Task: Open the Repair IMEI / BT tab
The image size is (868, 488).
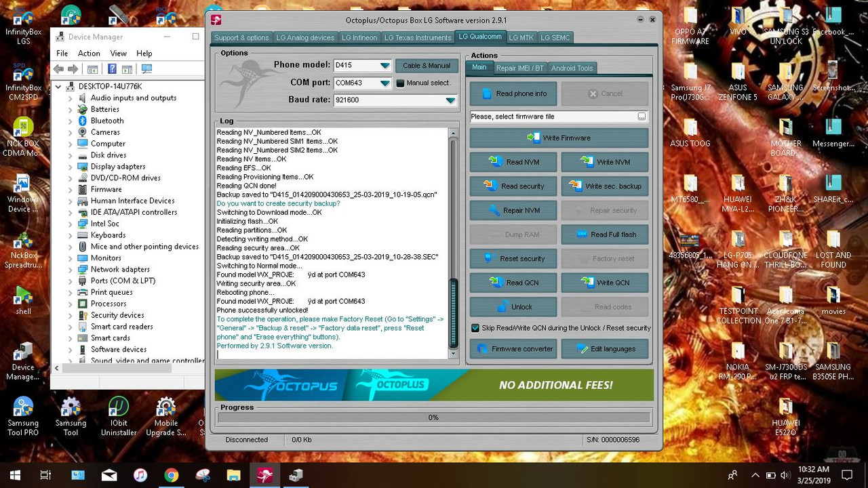Action: coord(519,68)
